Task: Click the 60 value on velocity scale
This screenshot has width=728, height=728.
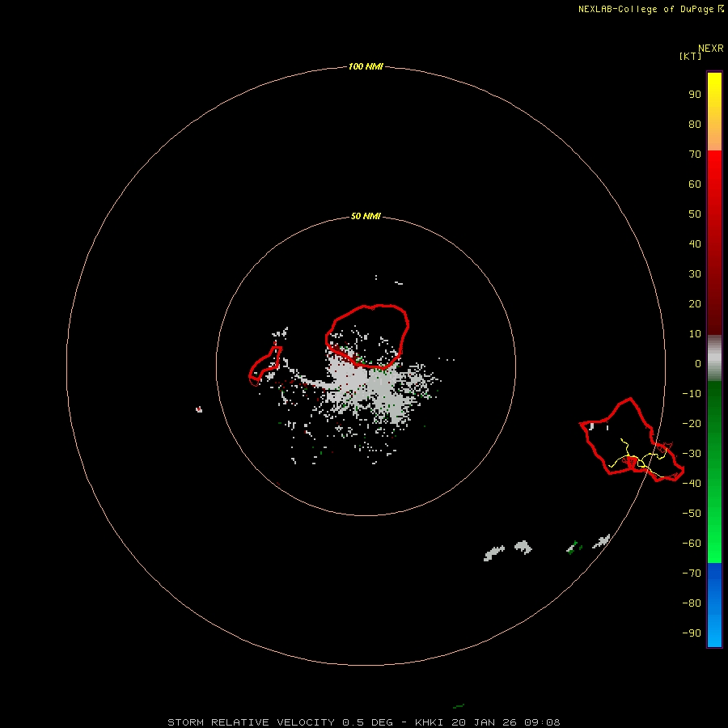Action: pos(695,184)
